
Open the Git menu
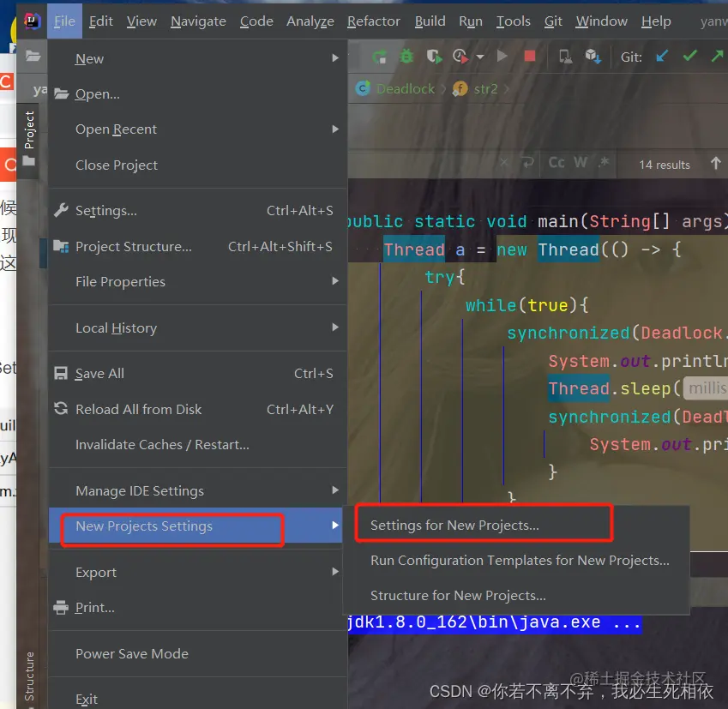553,21
